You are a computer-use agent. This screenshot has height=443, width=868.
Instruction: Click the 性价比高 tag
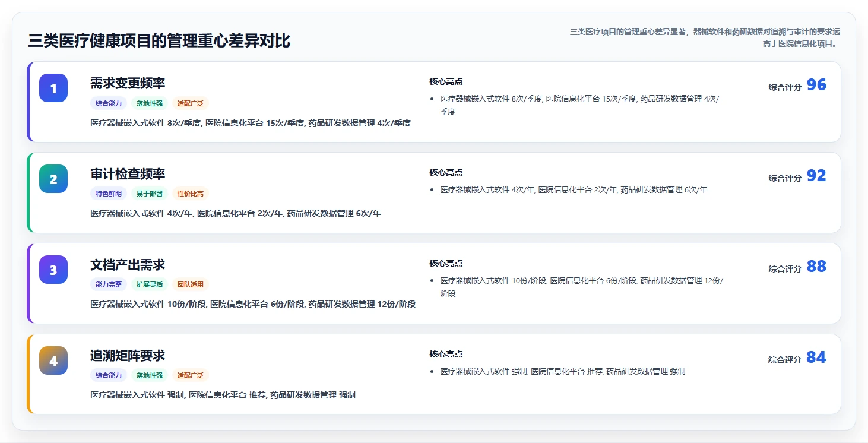click(191, 194)
